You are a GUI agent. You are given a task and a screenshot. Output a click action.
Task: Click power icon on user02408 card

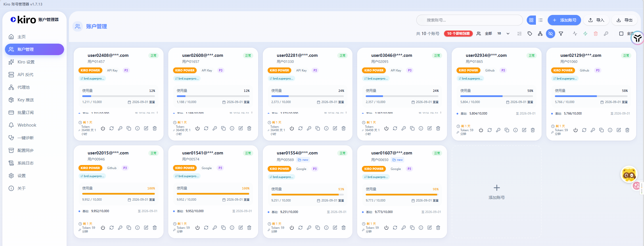pos(103,128)
